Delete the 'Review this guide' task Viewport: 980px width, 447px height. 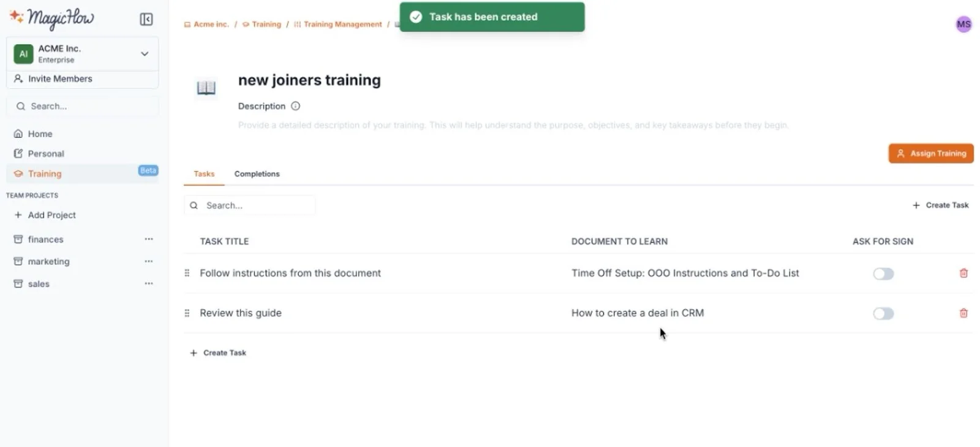tap(963, 313)
